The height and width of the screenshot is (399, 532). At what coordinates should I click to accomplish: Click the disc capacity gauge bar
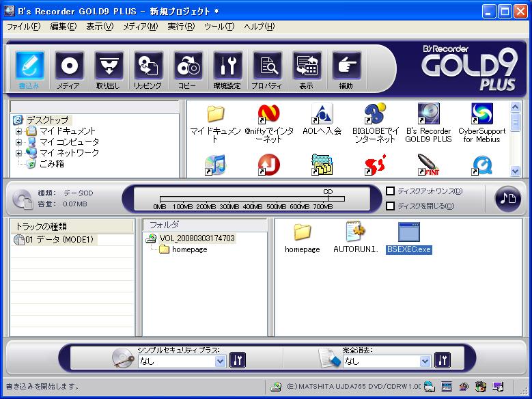(252, 199)
